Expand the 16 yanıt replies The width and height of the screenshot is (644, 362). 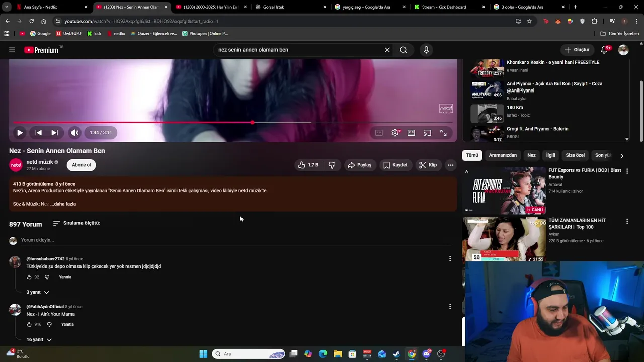click(x=39, y=340)
